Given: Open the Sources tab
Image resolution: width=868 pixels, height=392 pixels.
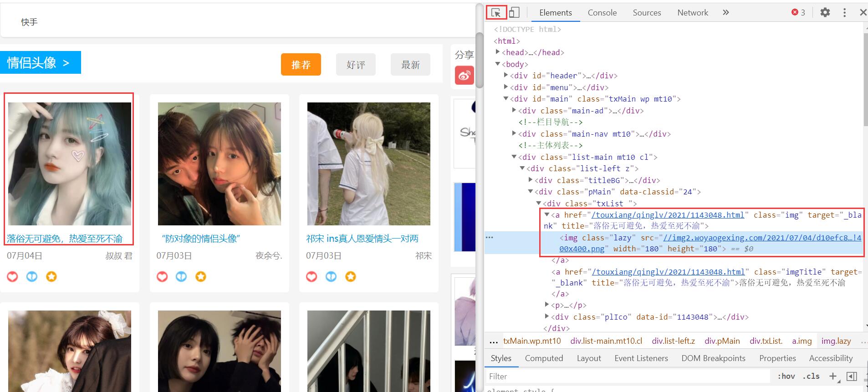Looking at the screenshot, I should 647,13.
